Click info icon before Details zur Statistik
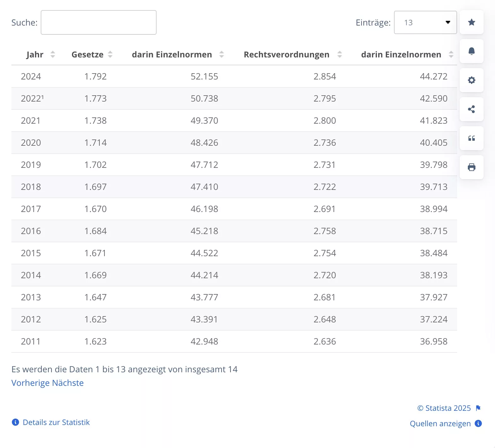Screen dimensions: 495x448 point(15,422)
